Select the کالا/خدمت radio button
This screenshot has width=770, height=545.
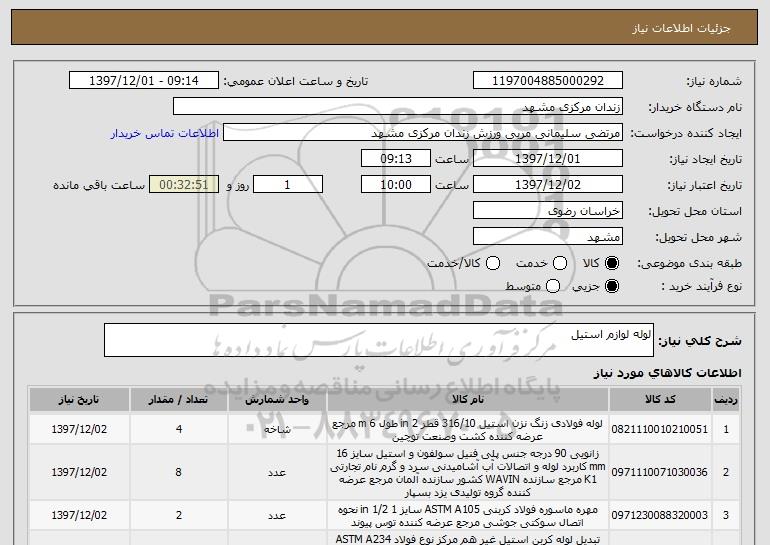[493, 263]
